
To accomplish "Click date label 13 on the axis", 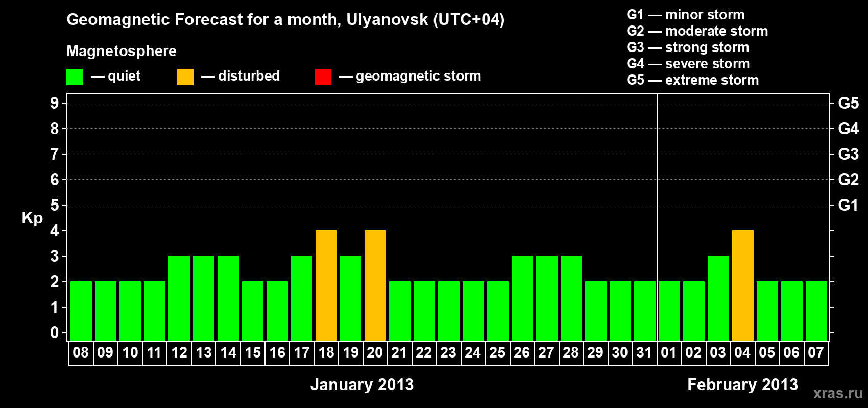I will [x=203, y=353].
